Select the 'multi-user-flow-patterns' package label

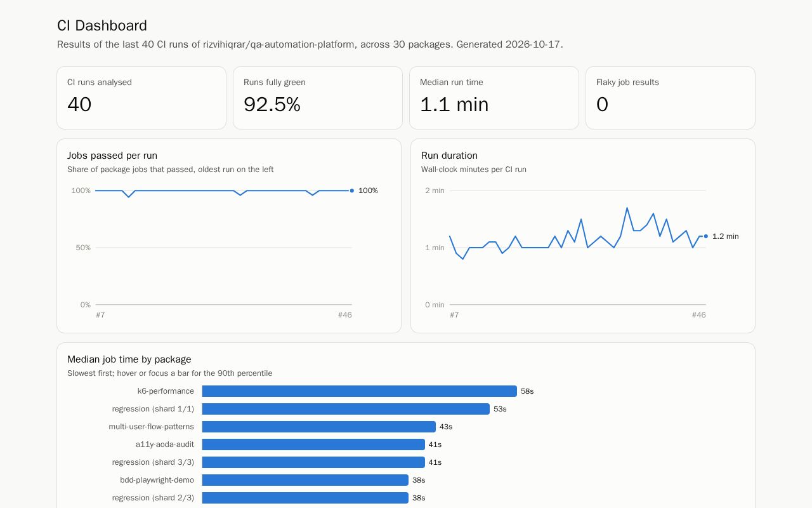point(152,427)
